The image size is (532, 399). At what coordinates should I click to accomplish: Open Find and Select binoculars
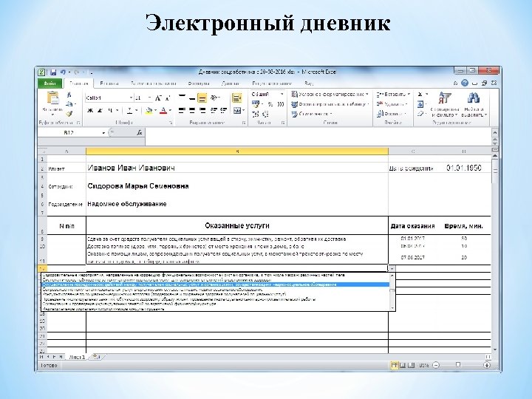(474, 104)
